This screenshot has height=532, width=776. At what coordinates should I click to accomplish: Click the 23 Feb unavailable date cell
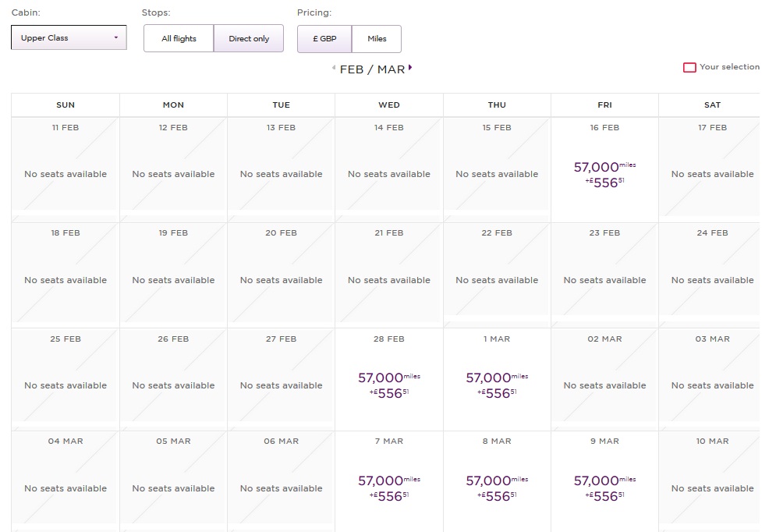pos(604,279)
